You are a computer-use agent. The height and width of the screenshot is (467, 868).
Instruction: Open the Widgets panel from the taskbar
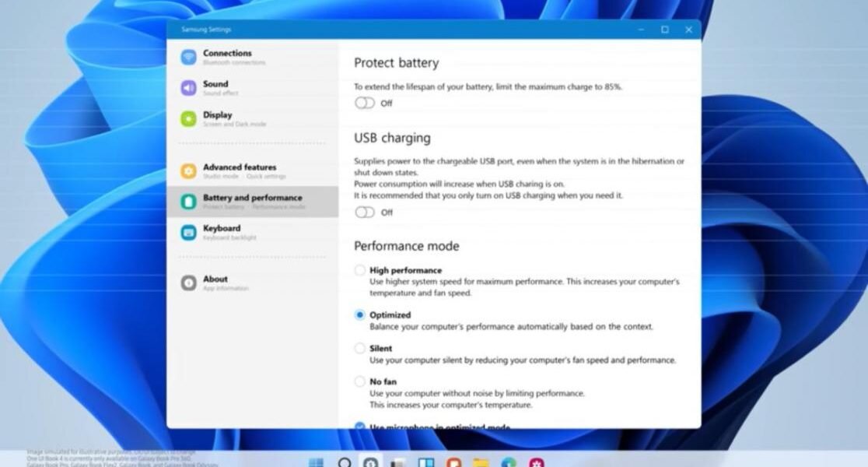pos(425,462)
